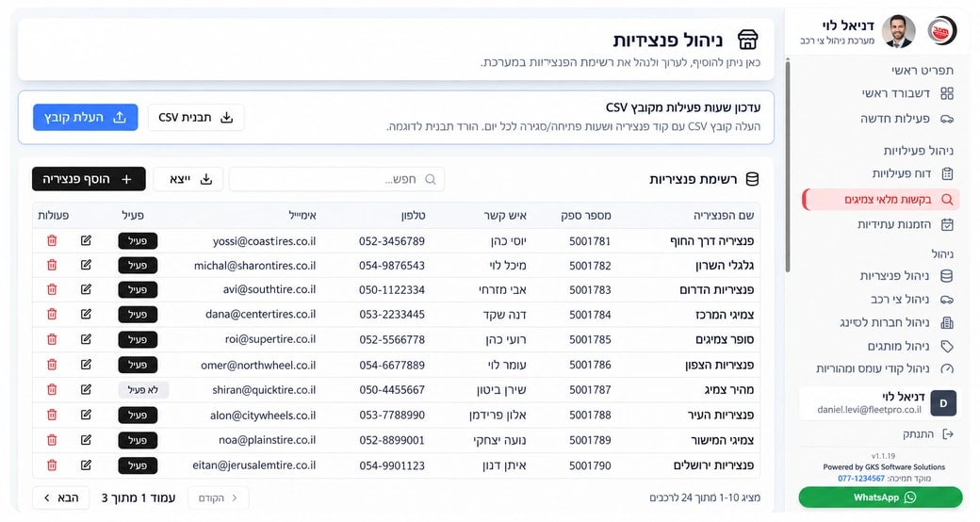Open ניהול צי רכב menu item

[x=912, y=300]
